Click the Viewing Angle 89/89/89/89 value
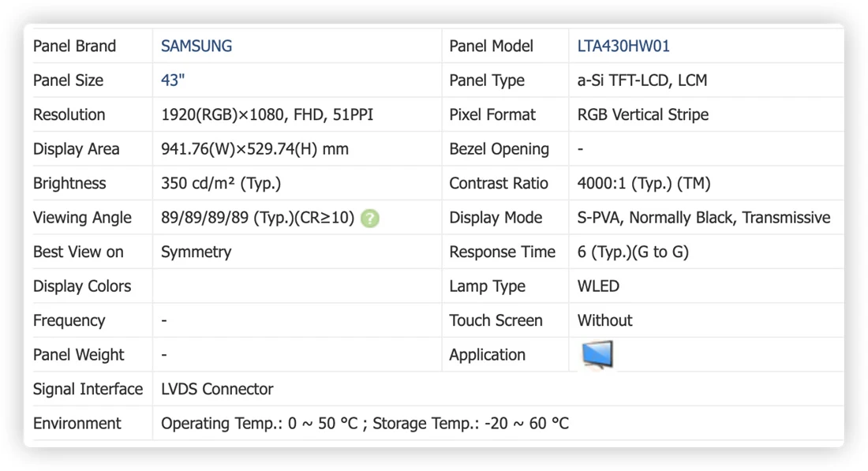Image resolution: width=868 pixels, height=471 pixels. pyautogui.click(x=257, y=218)
